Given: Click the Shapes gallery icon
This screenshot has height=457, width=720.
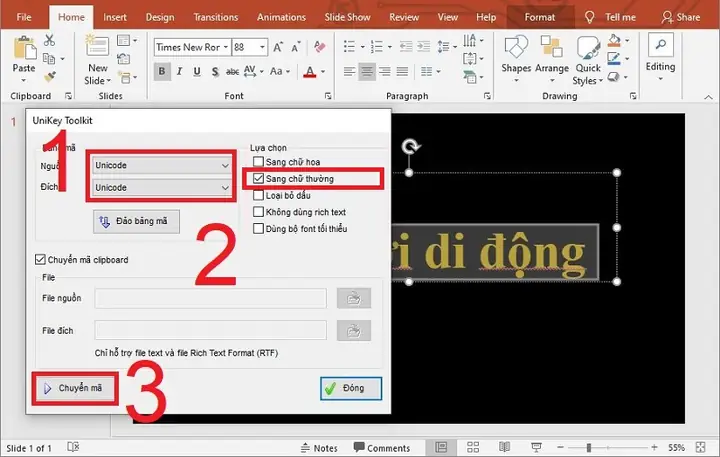Looking at the screenshot, I should tap(516, 47).
